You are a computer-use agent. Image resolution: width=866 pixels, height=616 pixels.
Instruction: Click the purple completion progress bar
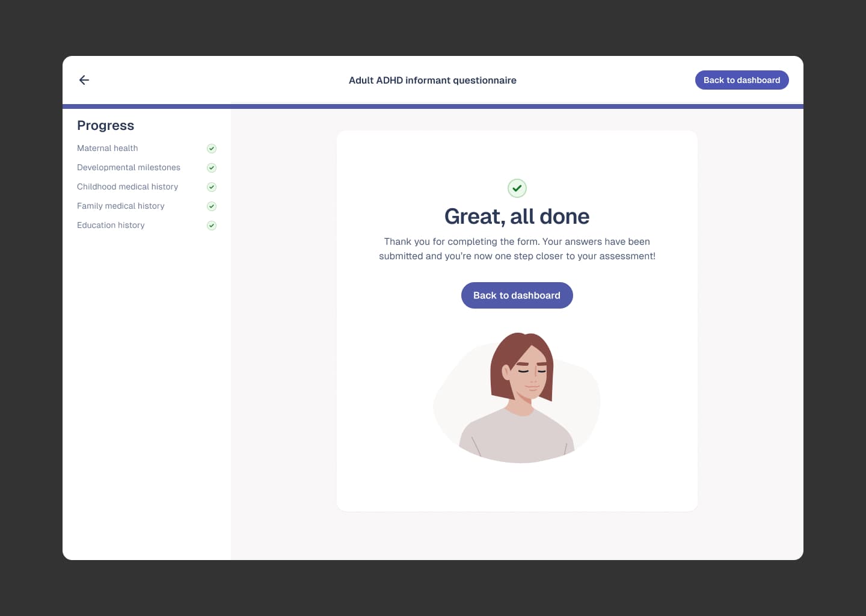pyautogui.click(x=433, y=106)
